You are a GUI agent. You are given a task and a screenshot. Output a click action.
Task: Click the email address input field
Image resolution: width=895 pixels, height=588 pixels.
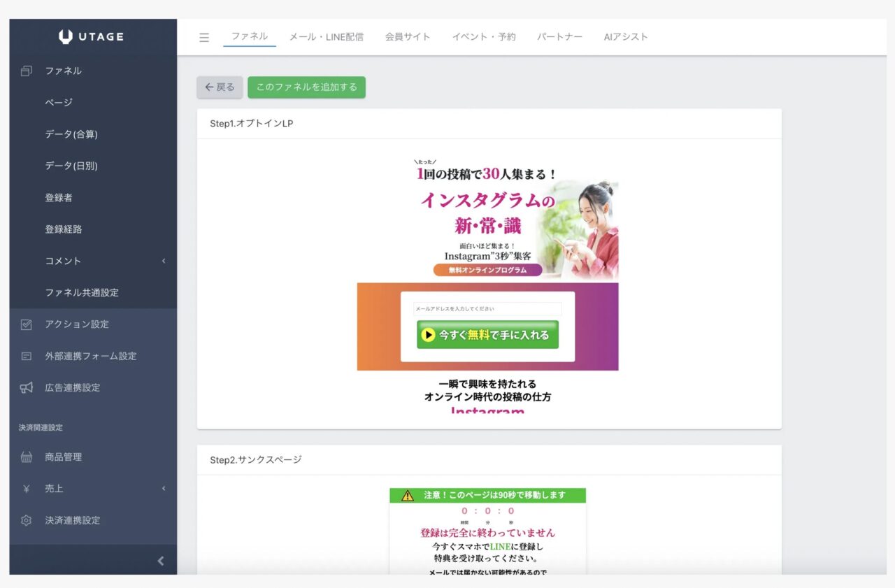coord(487,308)
